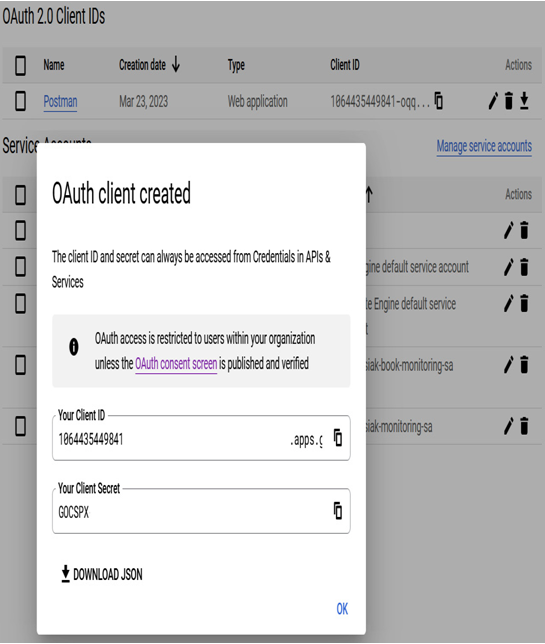
Task: Click the DOWNLOAD JSON button
Action: (101, 574)
